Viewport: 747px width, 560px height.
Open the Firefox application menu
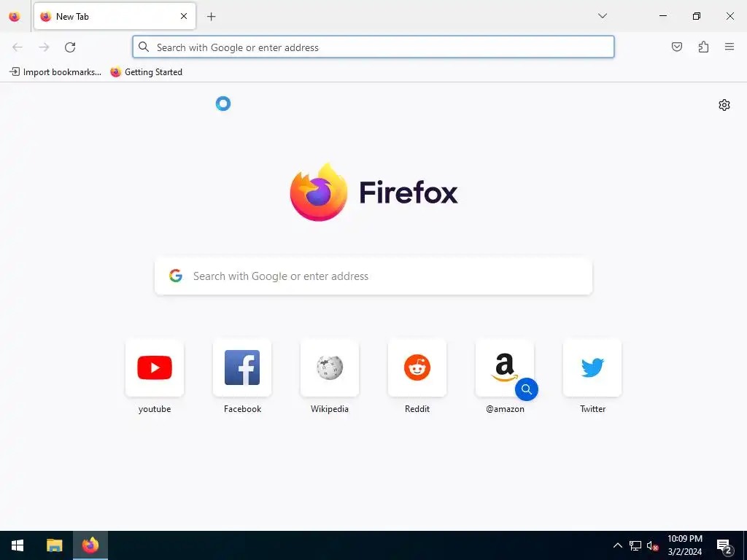tap(729, 47)
